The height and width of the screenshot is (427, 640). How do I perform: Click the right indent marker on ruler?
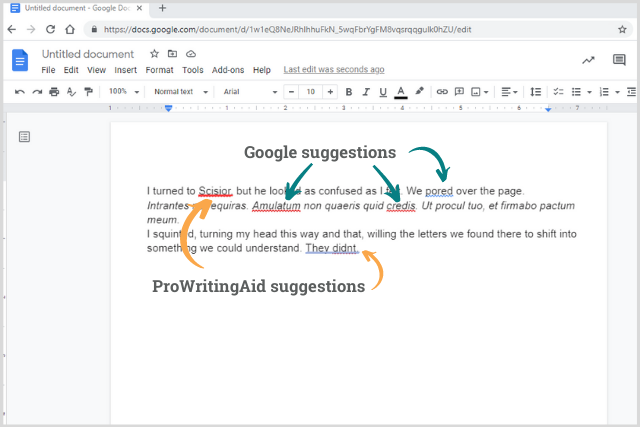(548, 109)
